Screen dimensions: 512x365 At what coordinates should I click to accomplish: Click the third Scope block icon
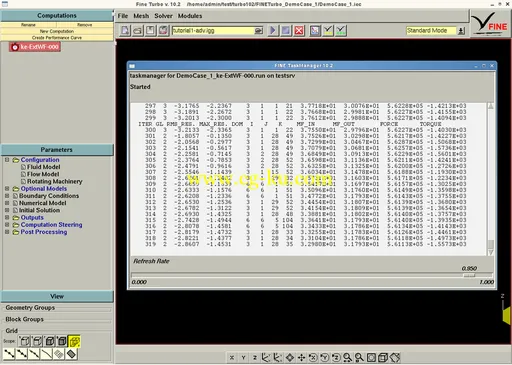[49, 341]
